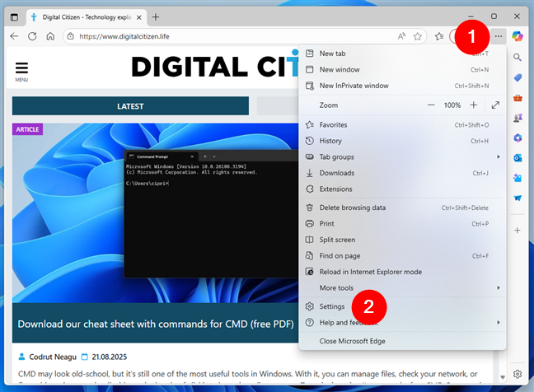
Task: Open sidebar Drop paper-plane icon
Action: click(x=518, y=198)
